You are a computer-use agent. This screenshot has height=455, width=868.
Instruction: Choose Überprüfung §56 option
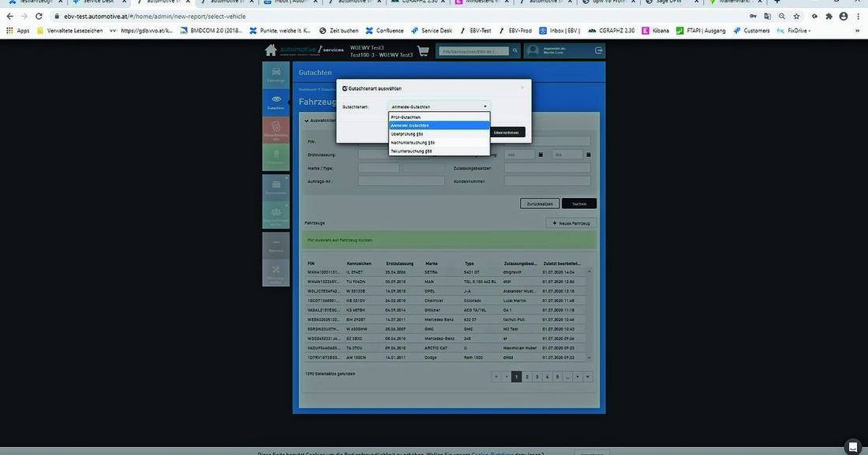tap(438, 134)
